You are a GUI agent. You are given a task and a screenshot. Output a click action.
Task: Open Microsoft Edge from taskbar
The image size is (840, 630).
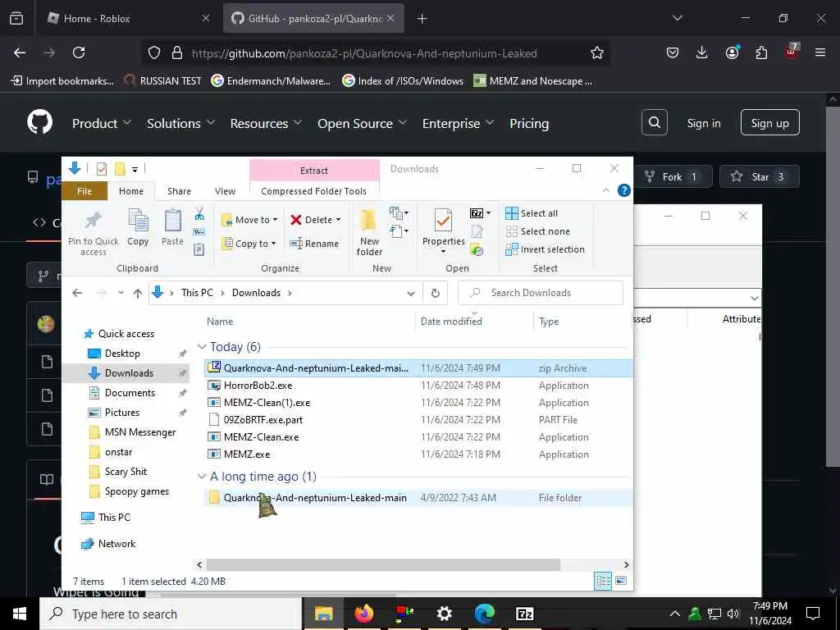pyautogui.click(x=484, y=614)
